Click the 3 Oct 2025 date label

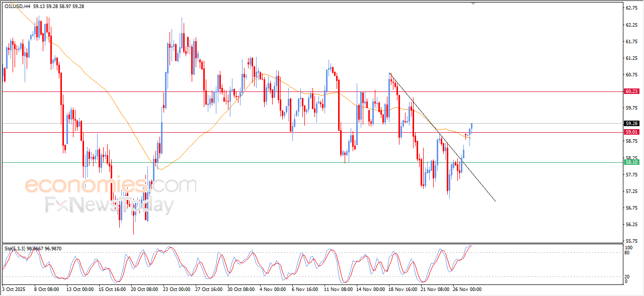(x=13, y=289)
